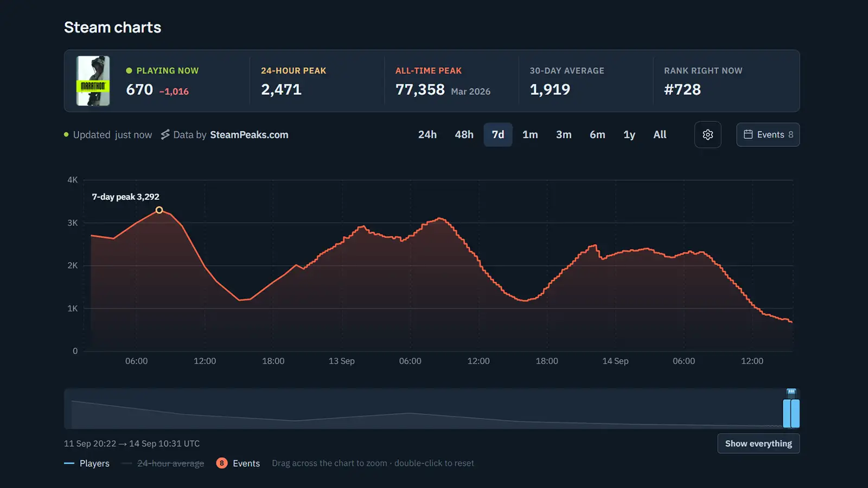Switch to 3m time range
This screenshot has height=488, width=868.
pos(564,134)
